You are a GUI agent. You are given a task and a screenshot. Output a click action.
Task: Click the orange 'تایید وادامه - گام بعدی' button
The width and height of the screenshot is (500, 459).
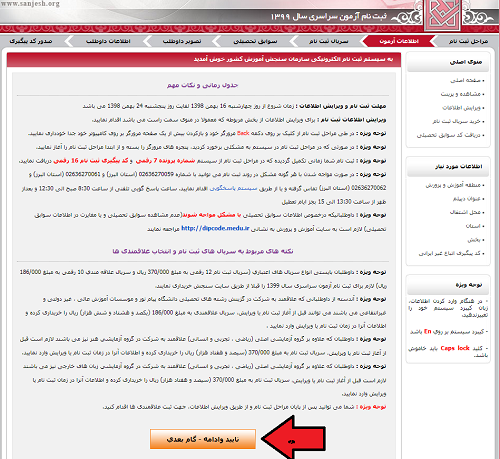[x=203, y=439]
